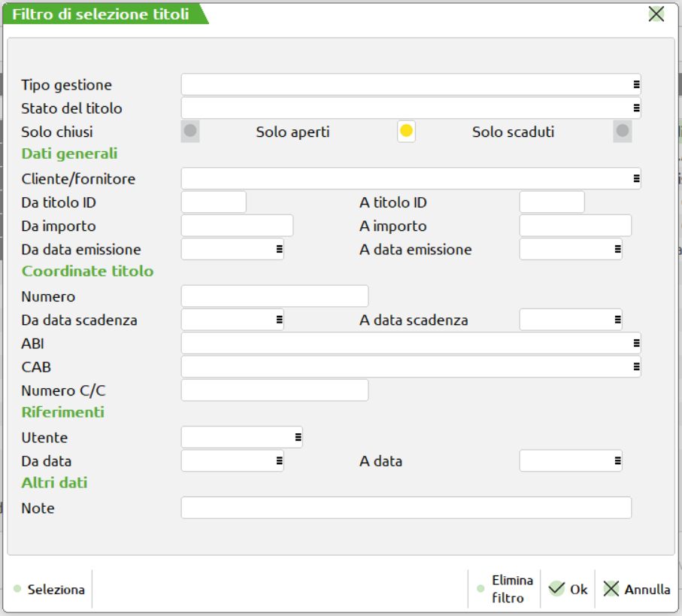Viewport: 682px width, 616px height.
Task: Click the A data scadenza picker icon
Action: click(617, 320)
